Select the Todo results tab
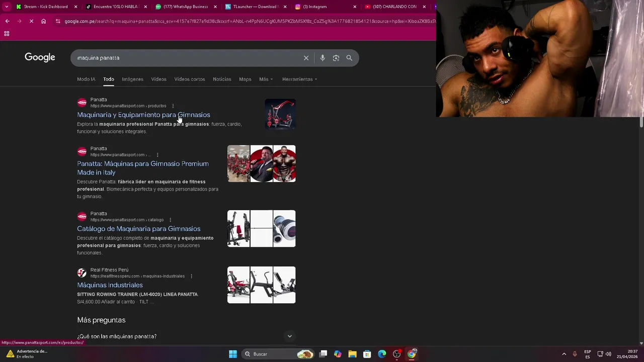 (x=109, y=79)
